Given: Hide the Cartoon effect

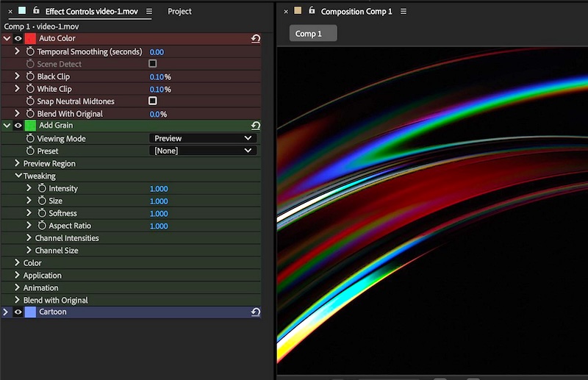Looking at the screenshot, I should tap(18, 312).
